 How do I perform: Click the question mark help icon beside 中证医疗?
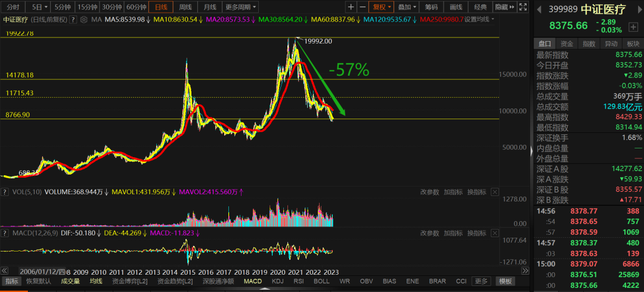click(73, 19)
